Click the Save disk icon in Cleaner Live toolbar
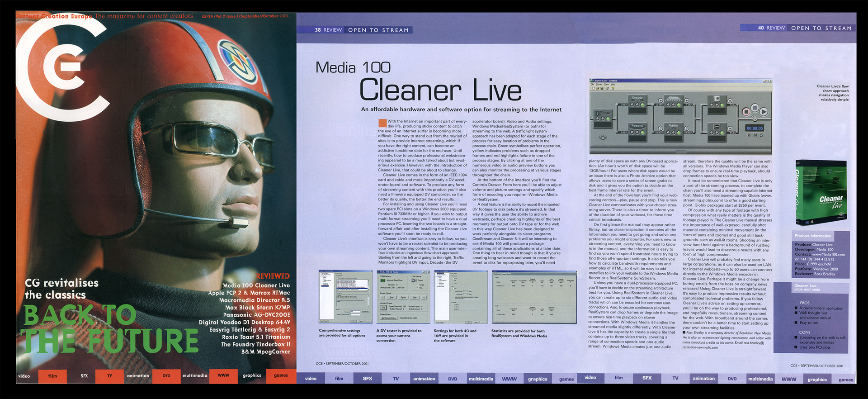The image size is (868, 399). coord(601,89)
